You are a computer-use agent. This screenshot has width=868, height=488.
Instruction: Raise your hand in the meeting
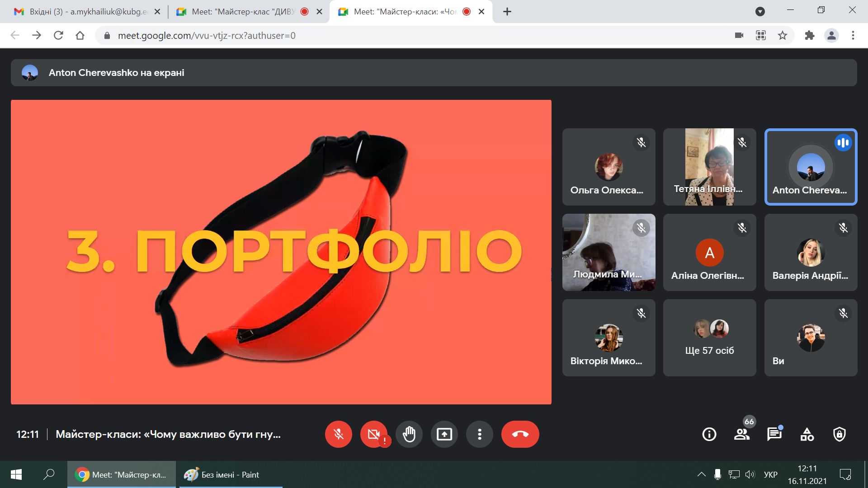(x=409, y=434)
